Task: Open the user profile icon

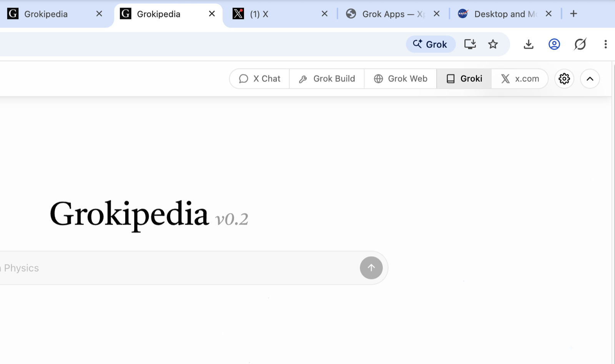Action: (x=554, y=44)
